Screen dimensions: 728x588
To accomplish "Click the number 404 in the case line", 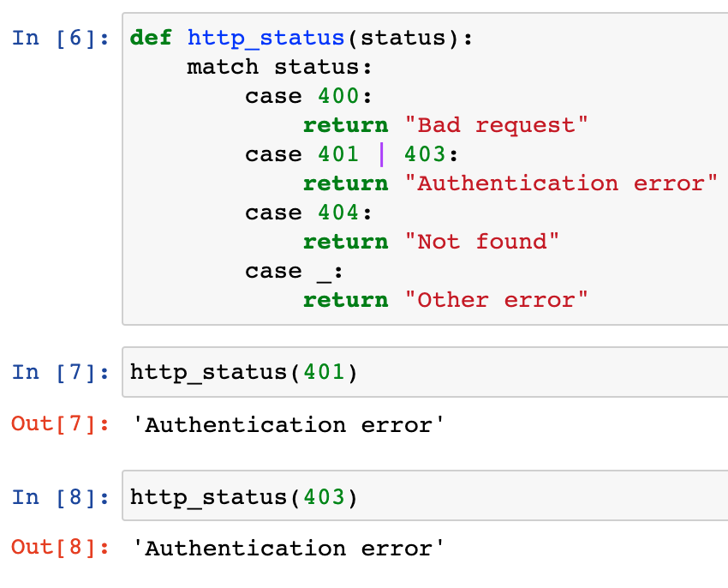I will coord(338,213).
